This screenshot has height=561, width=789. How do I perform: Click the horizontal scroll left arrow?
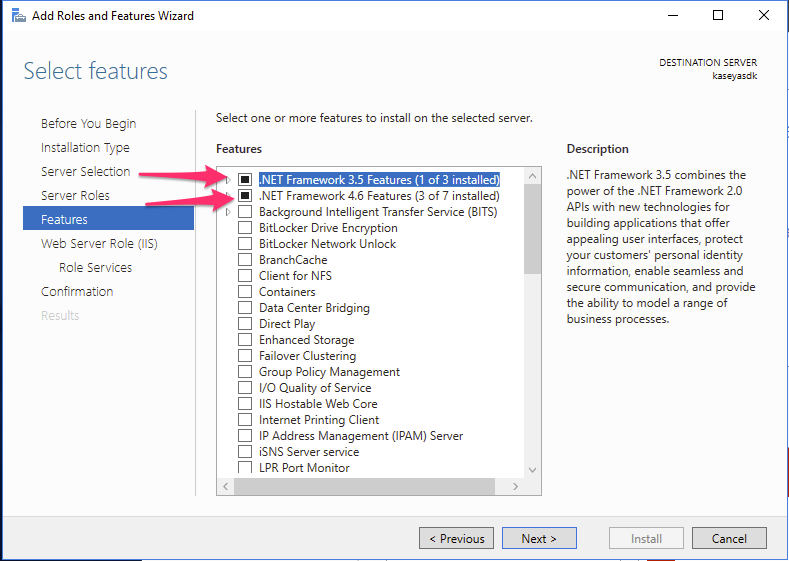(225, 487)
